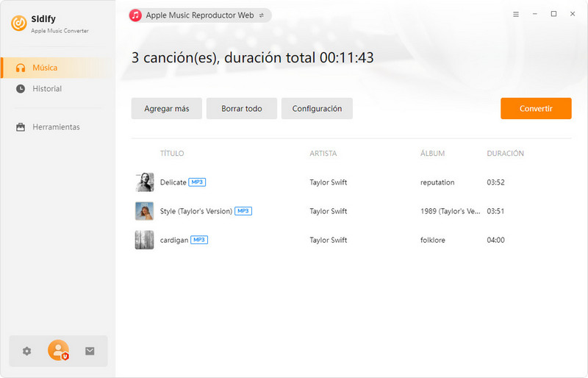This screenshot has height=378, width=588.
Task: Click MP3 badge next to Style (Taylor's Version)
Action: click(243, 211)
